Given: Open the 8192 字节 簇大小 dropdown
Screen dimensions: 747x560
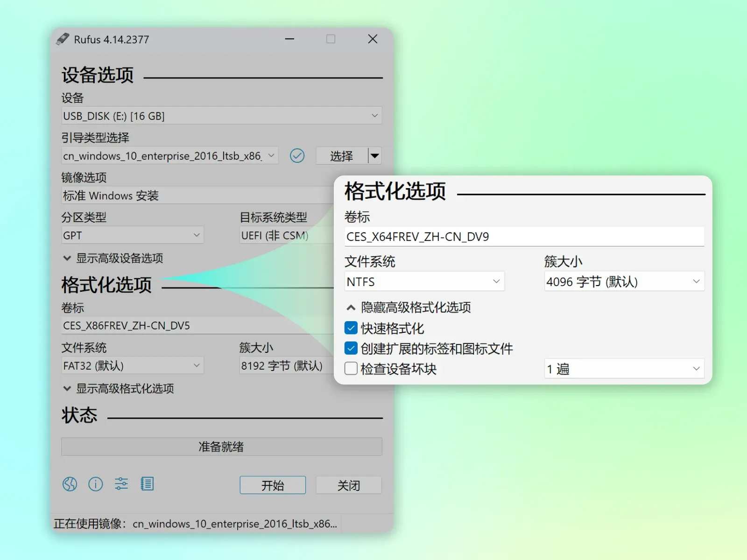Looking at the screenshot, I should coord(287,365).
